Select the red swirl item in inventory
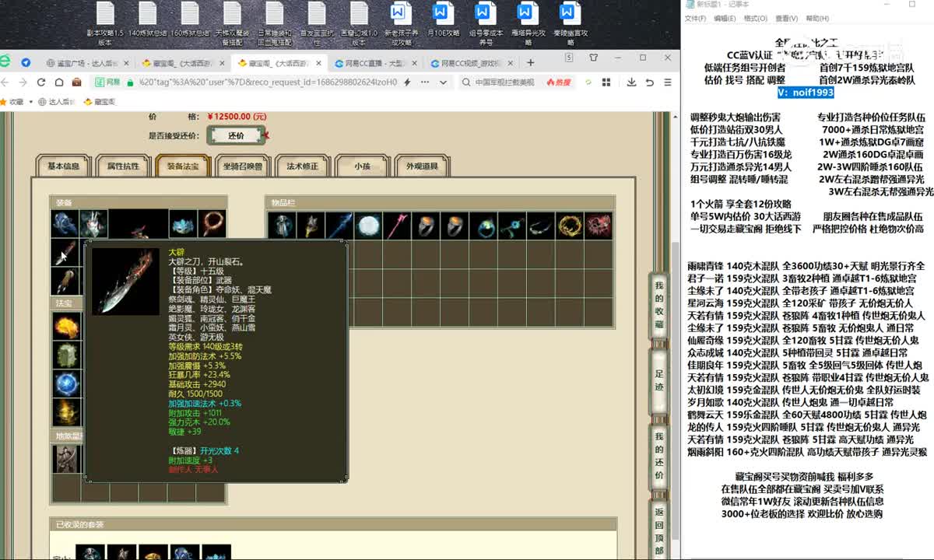The height and width of the screenshot is (560, 934). point(599,226)
